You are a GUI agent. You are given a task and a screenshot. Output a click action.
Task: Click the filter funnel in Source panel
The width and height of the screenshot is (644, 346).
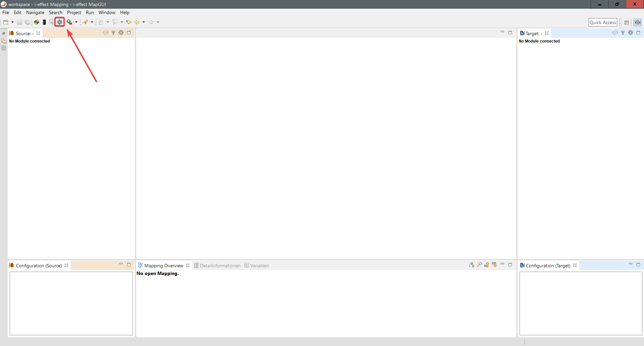(113, 33)
